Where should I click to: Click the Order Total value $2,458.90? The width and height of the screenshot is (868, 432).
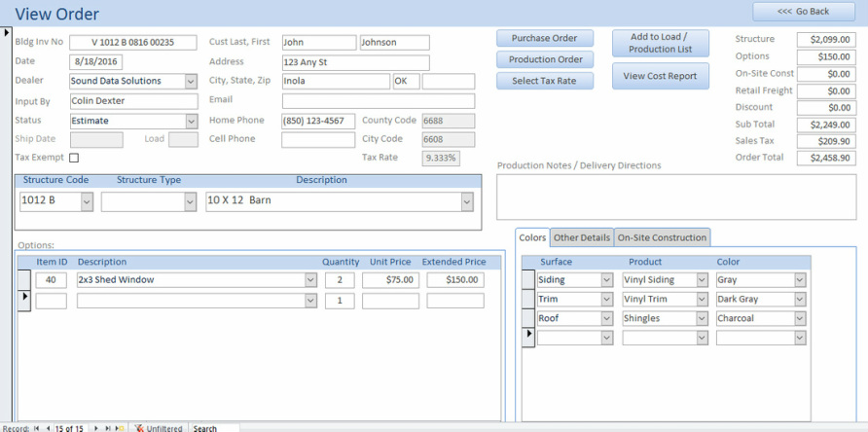(x=826, y=158)
